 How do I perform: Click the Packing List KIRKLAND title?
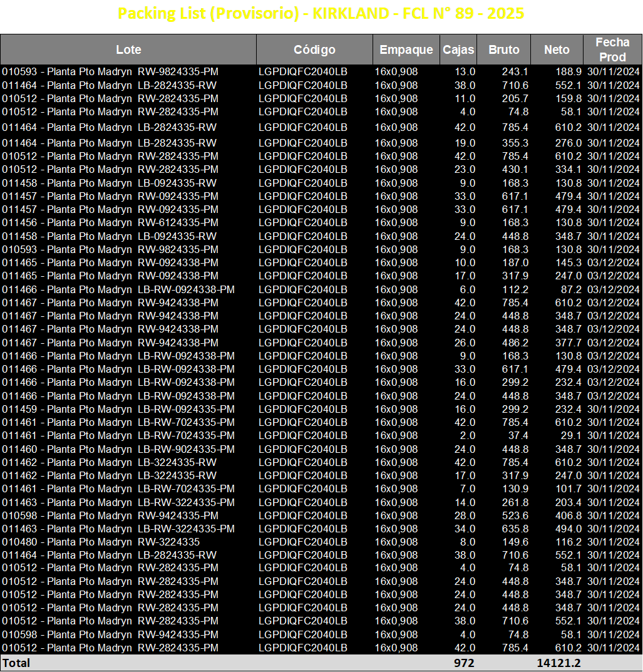(x=321, y=13)
